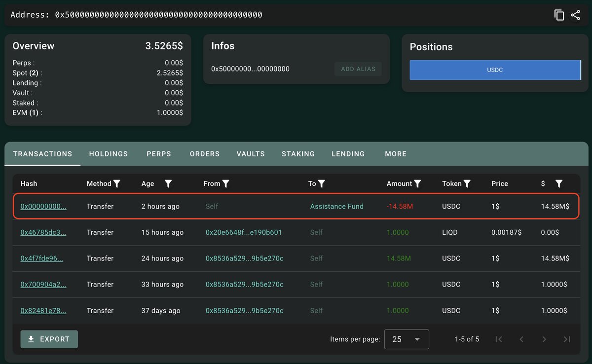592x364 pixels.
Task: Go to the next page of results
Action: (544, 339)
